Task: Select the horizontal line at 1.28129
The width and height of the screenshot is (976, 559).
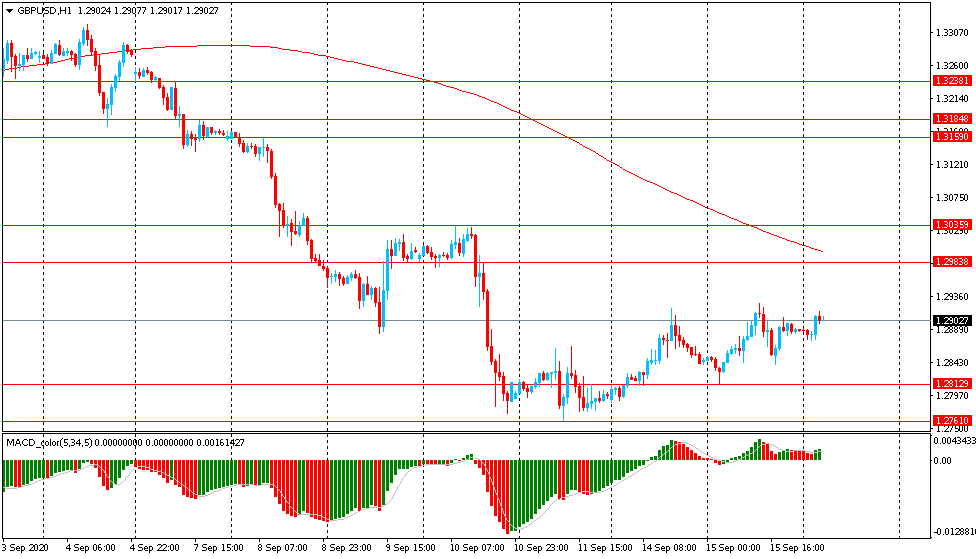Action: [x=467, y=384]
